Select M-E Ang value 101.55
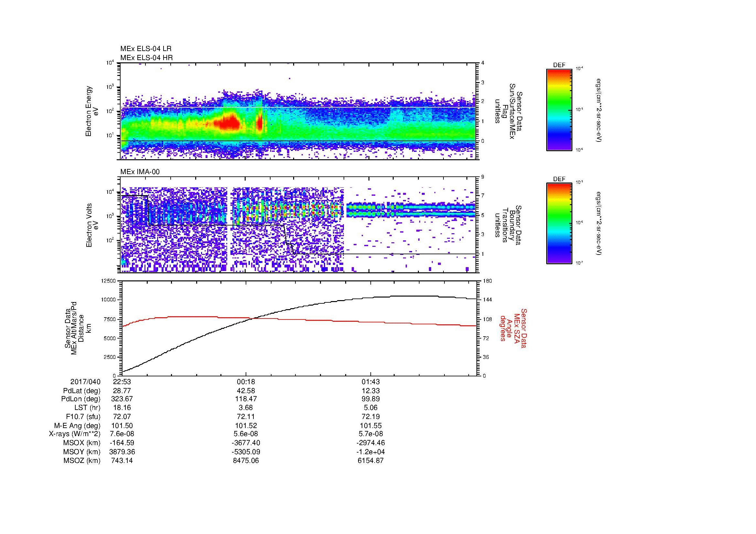 point(371,425)
